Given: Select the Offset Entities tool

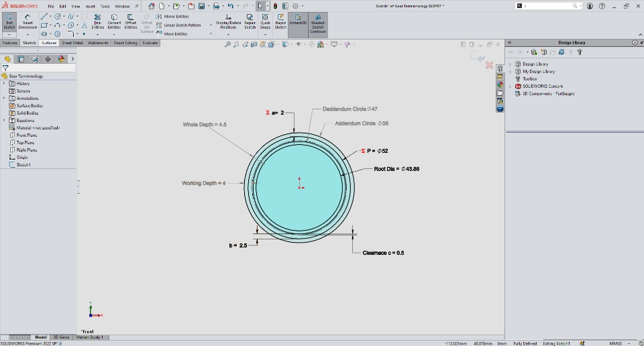Looking at the screenshot, I should point(131,21).
